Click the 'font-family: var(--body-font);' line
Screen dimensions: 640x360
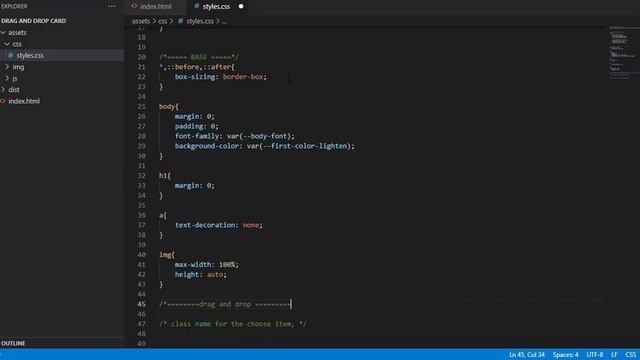[235, 136]
